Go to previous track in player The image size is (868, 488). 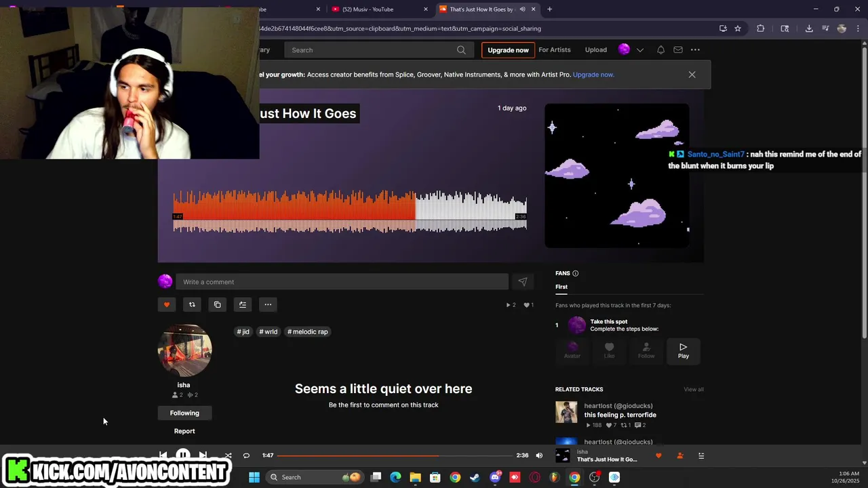click(x=163, y=455)
